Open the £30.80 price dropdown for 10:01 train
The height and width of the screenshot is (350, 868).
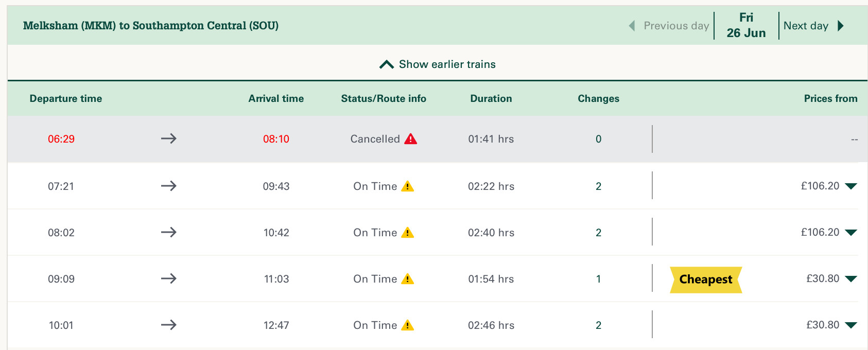click(851, 325)
